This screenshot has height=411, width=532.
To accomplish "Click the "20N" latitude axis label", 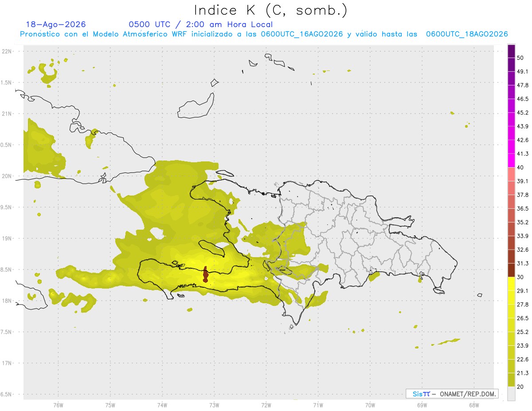I will click(x=7, y=176).
